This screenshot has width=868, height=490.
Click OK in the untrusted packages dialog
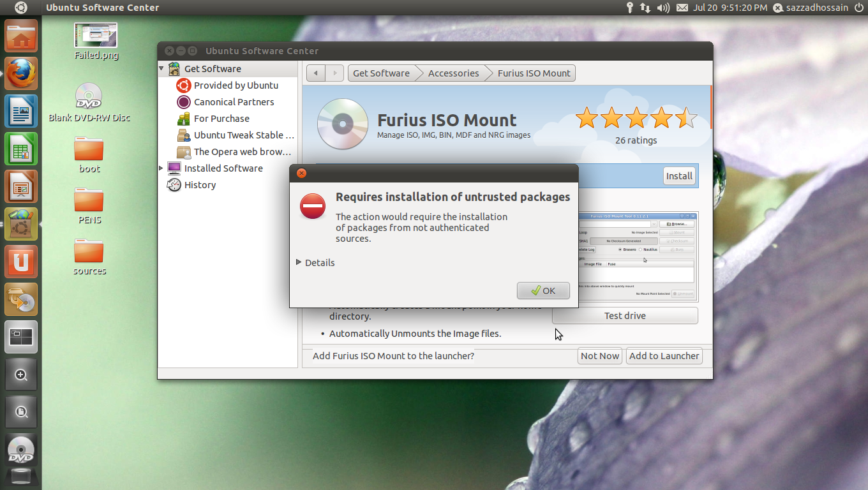[x=542, y=291]
